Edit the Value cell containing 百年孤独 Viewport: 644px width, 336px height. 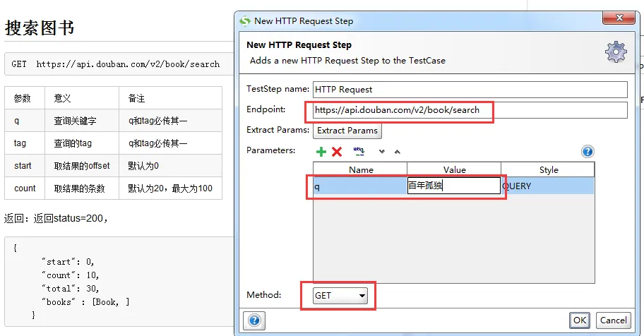(x=453, y=186)
